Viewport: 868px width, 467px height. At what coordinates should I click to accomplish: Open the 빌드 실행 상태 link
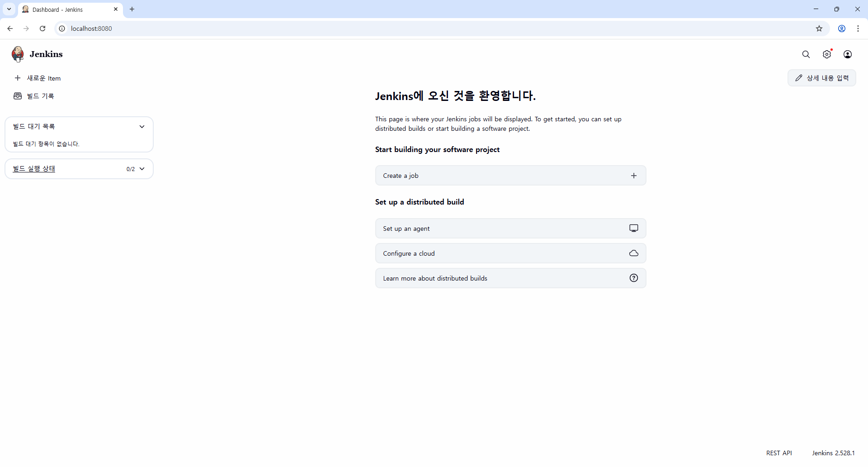tap(34, 169)
